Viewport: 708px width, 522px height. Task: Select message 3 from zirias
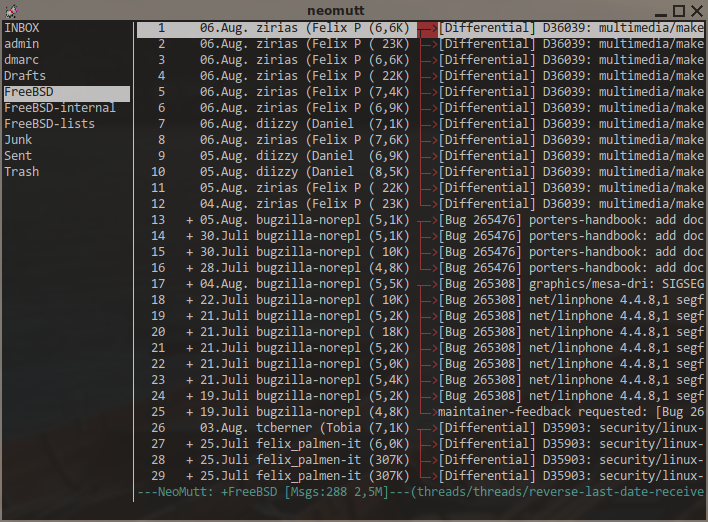coord(420,60)
